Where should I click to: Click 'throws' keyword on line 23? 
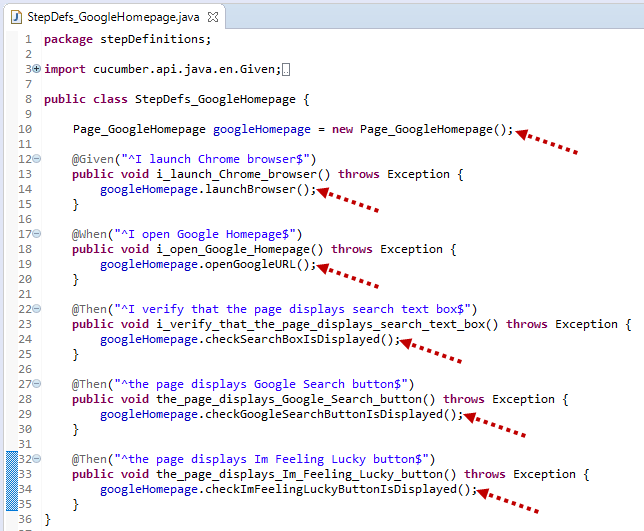[x=527, y=324]
